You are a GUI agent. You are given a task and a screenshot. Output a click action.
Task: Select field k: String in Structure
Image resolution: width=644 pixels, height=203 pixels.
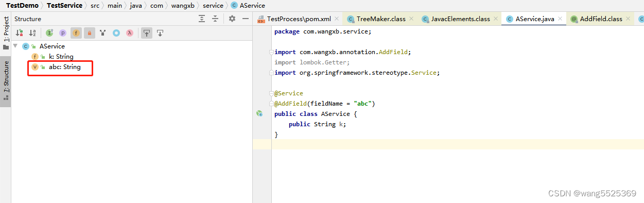coord(61,57)
